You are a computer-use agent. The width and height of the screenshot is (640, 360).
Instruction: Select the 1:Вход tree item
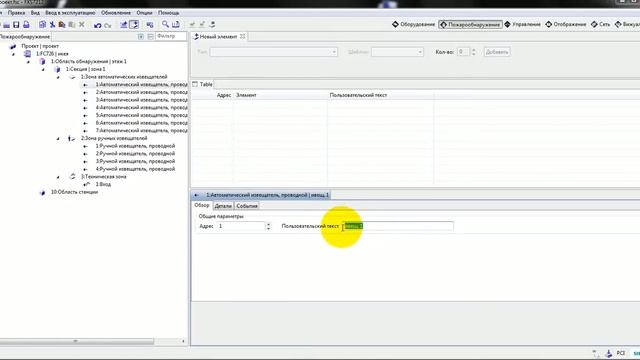point(103,184)
